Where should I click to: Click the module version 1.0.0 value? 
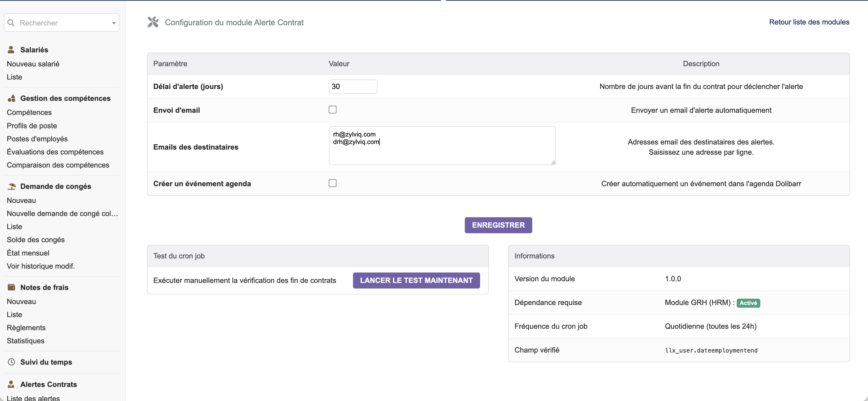coord(673,279)
